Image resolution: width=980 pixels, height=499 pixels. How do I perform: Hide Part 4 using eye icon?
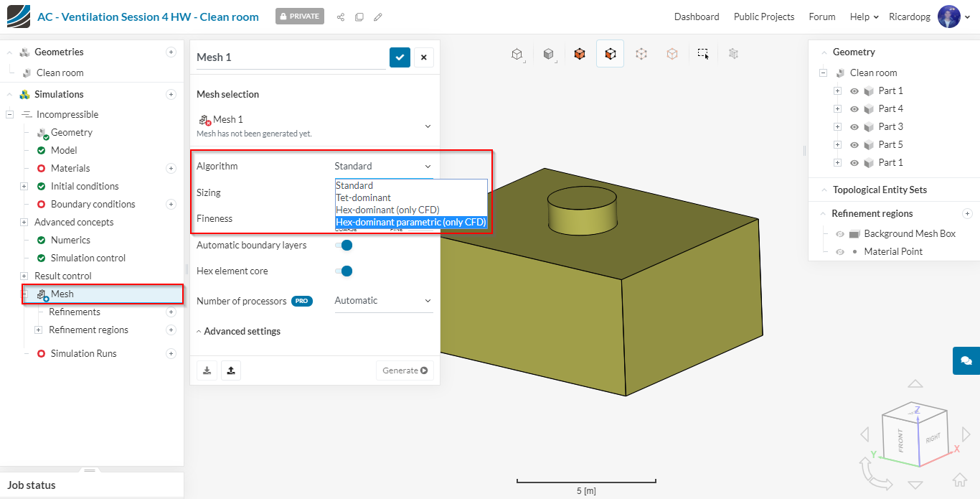pyautogui.click(x=854, y=109)
